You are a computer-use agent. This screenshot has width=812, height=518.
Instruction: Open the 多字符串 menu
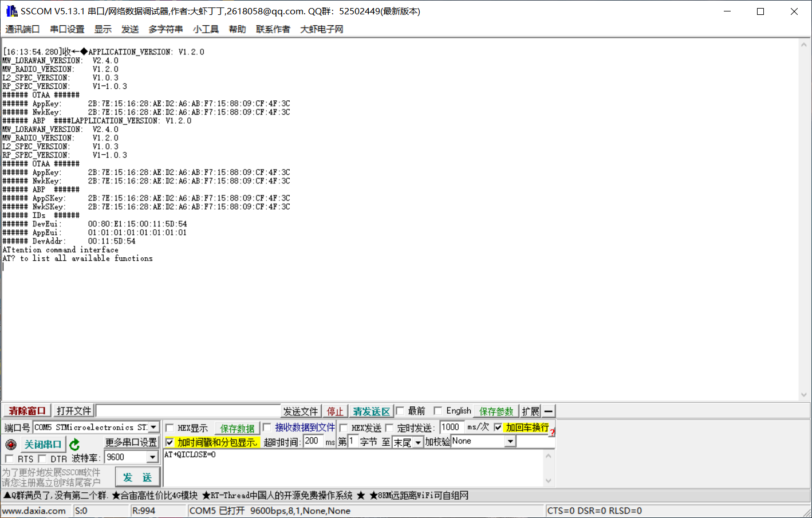(x=165, y=29)
